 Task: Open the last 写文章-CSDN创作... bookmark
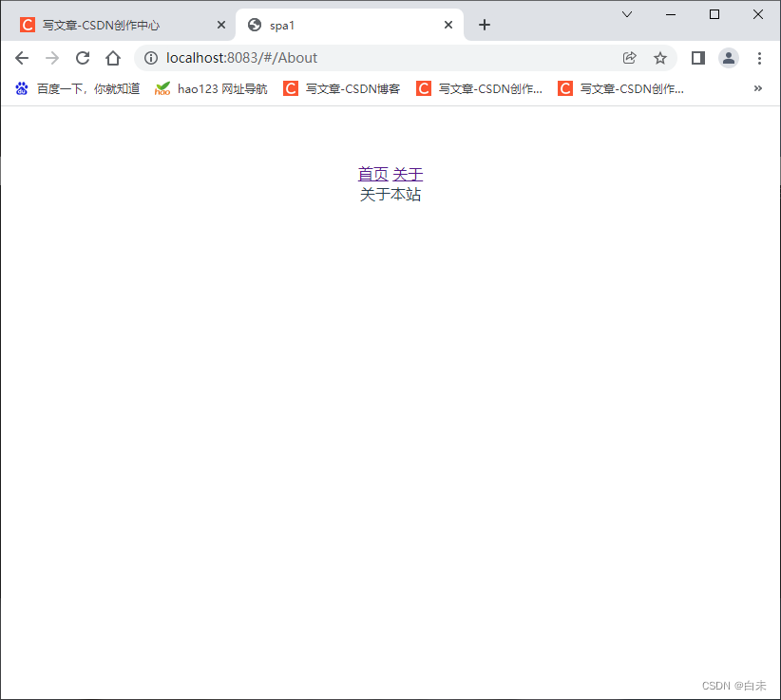tap(620, 88)
